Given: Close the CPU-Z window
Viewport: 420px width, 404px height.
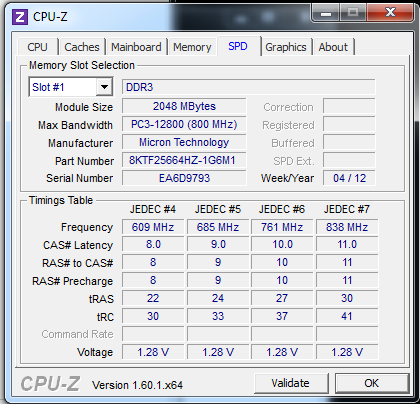Looking at the screenshot, I should (x=390, y=13).
